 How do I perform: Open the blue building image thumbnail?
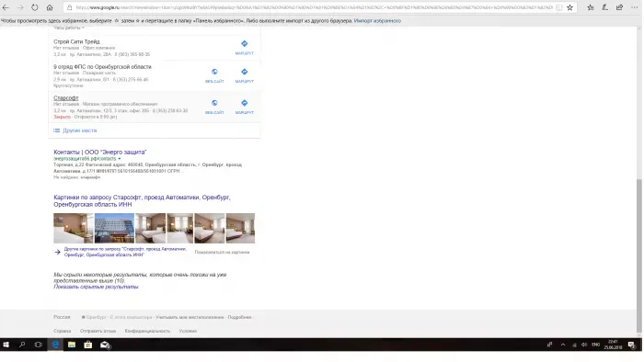tap(114, 229)
